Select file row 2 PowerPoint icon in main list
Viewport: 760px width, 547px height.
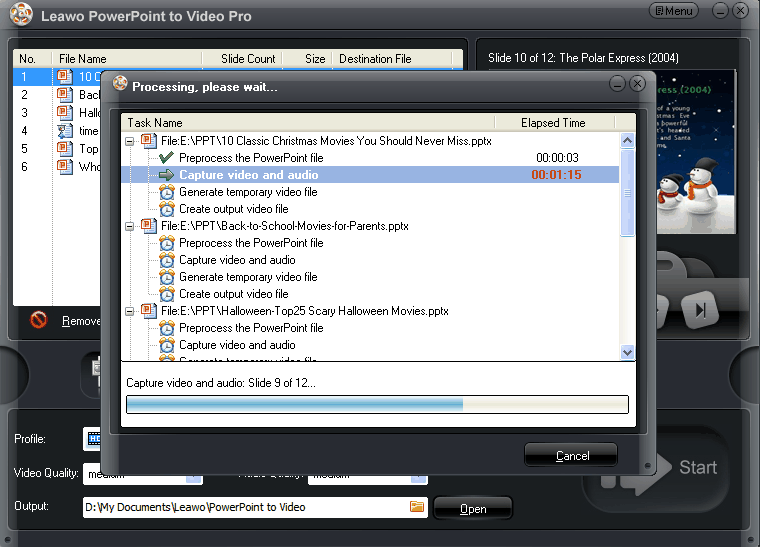pyautogui.click(x=64, y=94)
